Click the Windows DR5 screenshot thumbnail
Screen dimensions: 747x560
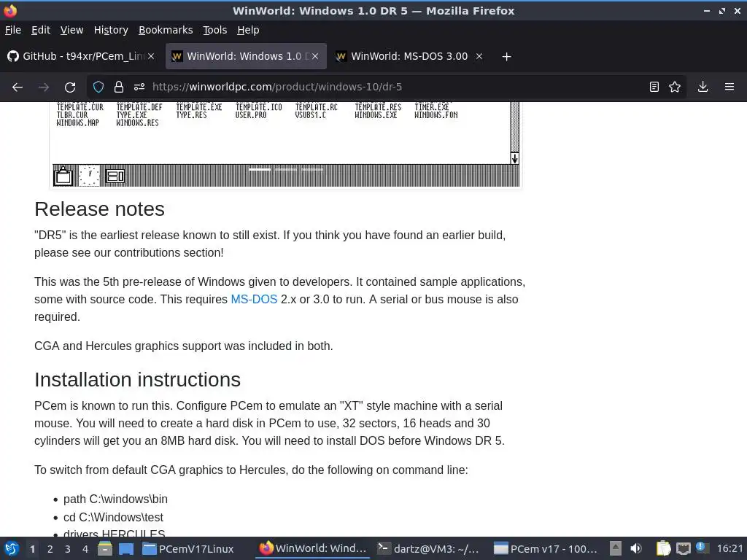pyautogui.click(x=286, y=144)
